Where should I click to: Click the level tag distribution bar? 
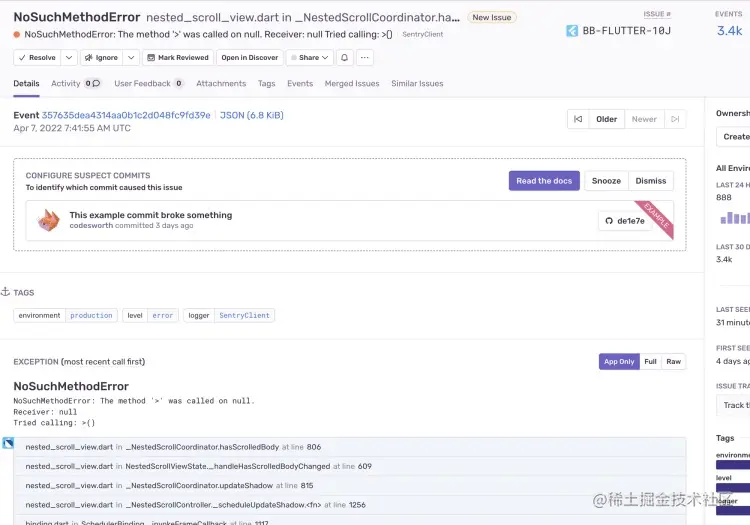coord(733,487)
